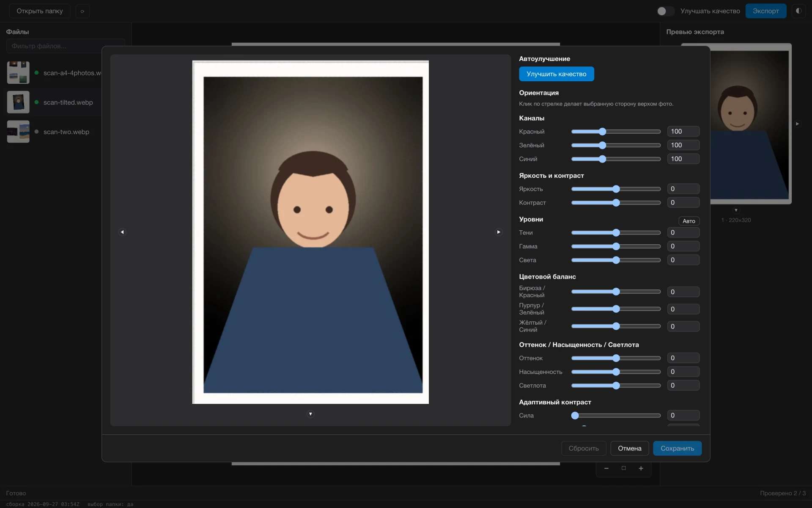Screen dimensions: 812x508
Task: Click the Светлота value field
Action: coord(683,386)
